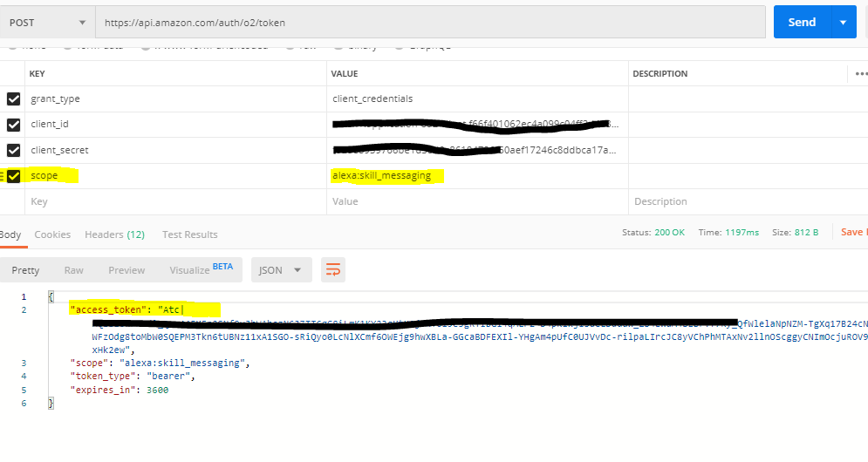Click the VALUE column header
Image resolution: width=868 pixels, height=462 pixels.
[345, 73]
